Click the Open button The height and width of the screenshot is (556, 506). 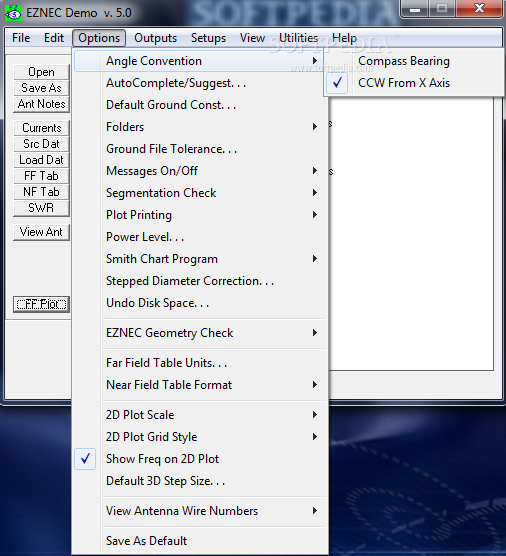pyautogui.click(x=41, y=72)
